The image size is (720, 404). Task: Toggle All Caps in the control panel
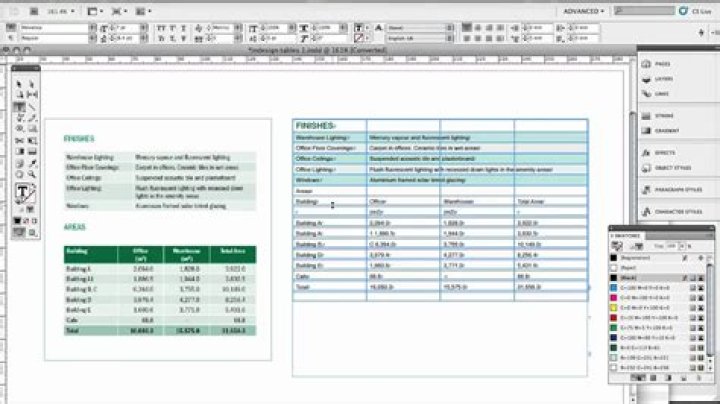[161, 28]
